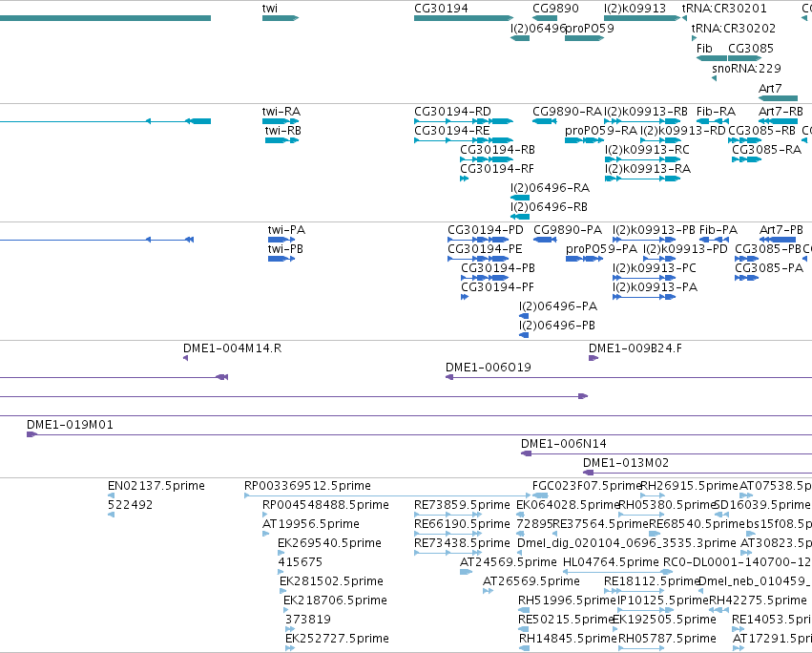Click the Fib-PA protein label

(718, 230)
